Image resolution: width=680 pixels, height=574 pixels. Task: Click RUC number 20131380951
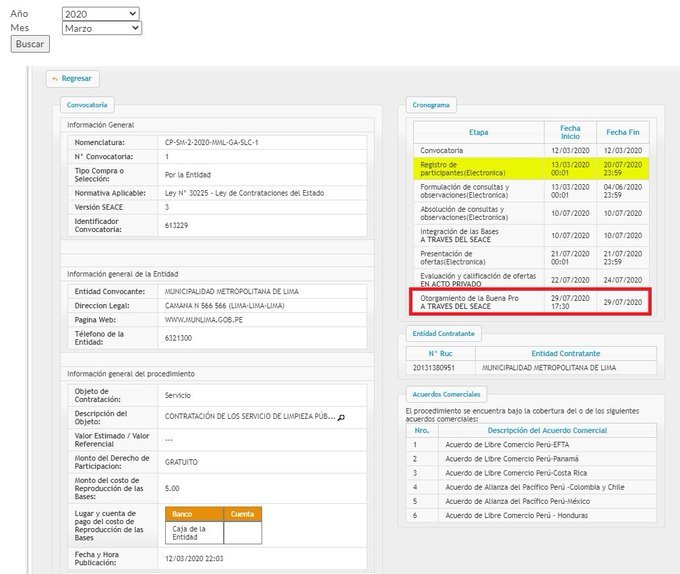(x=434, y=368)
